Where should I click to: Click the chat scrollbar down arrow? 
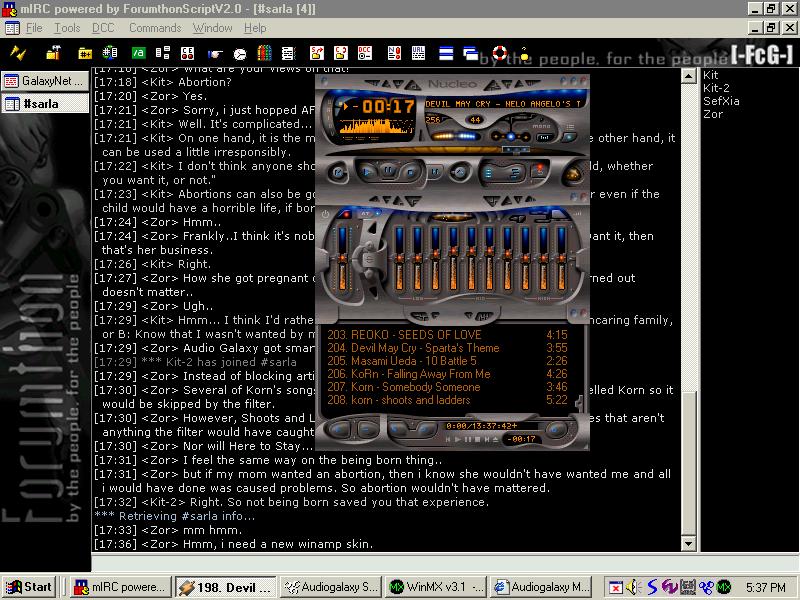689,544
